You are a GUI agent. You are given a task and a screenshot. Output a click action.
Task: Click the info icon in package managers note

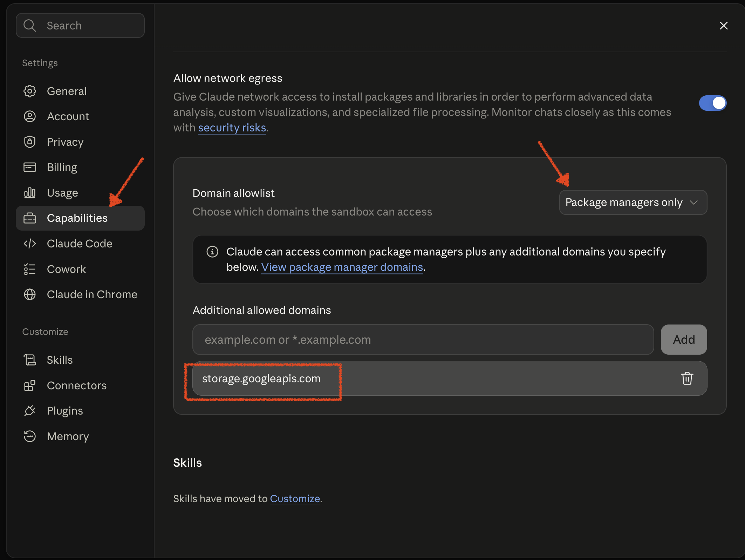(212, 252)
